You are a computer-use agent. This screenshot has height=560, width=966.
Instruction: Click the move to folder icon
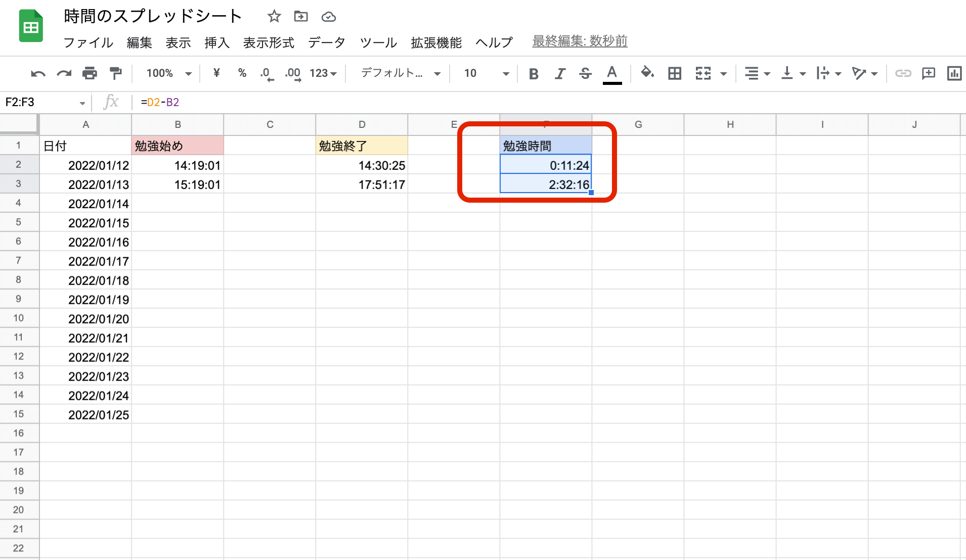[x=301, y=17]
